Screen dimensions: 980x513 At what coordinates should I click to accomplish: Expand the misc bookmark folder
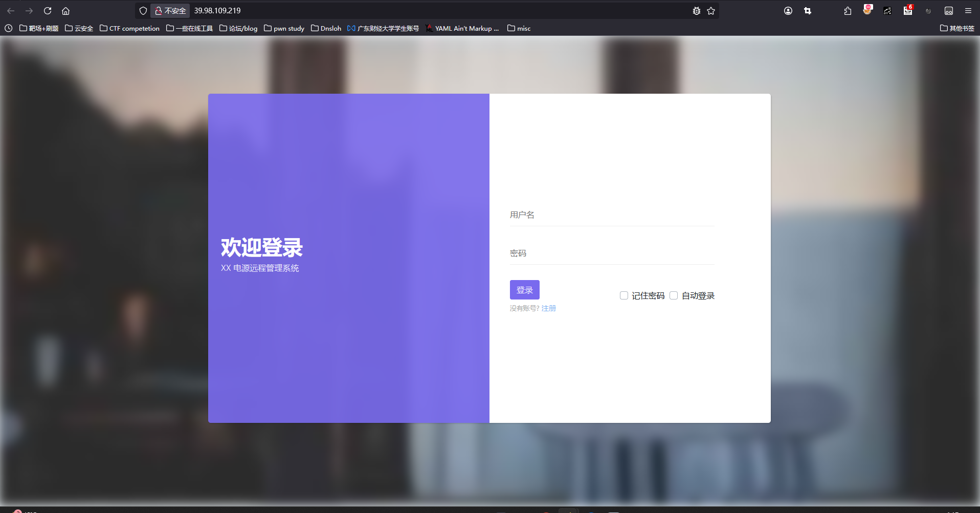(x=519, y=28)
